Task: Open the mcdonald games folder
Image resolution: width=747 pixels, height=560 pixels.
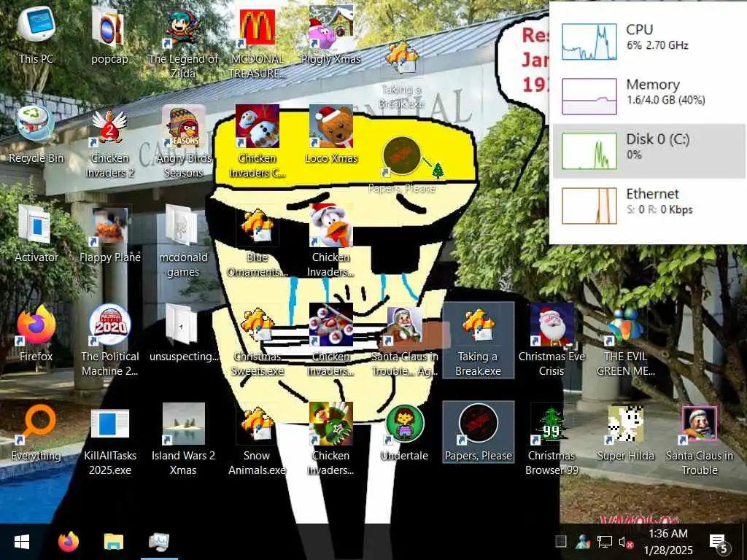Action: 183,241
